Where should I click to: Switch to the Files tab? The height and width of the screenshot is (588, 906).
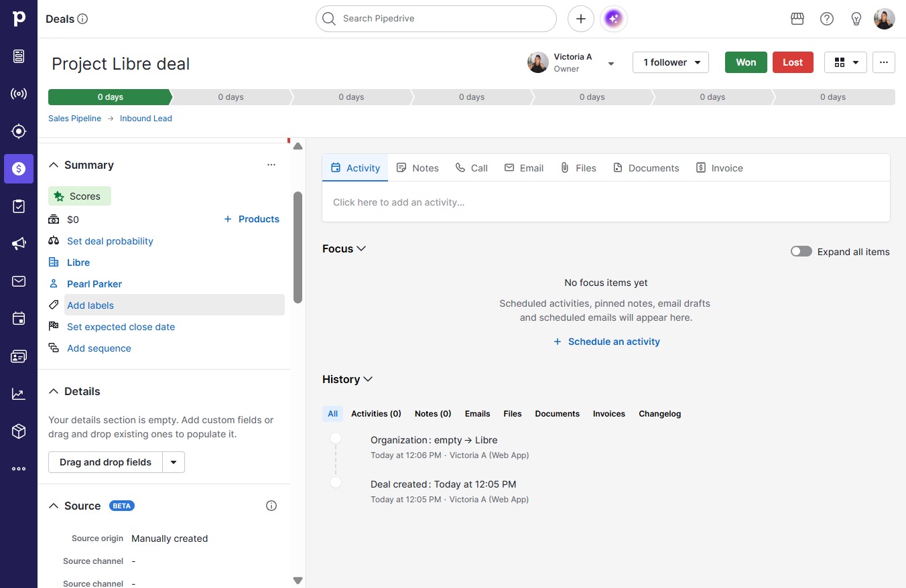pyautogui.click(x=578, y=168)
